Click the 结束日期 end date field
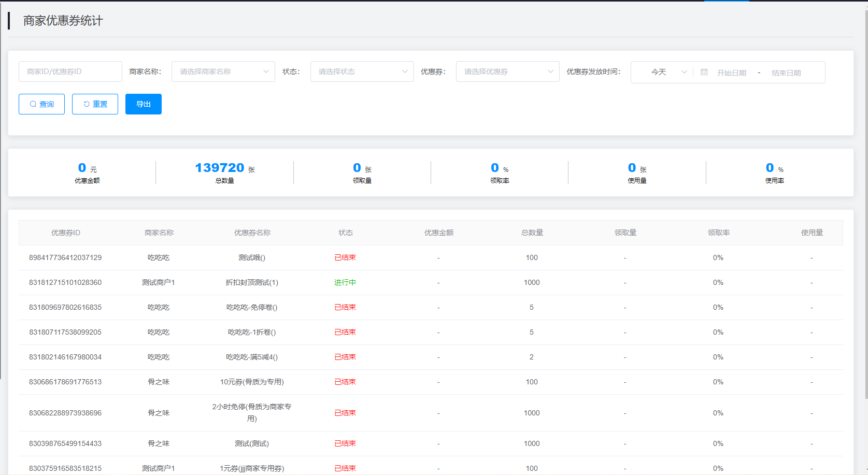Screen dimensions: 868x475 (x=786, y=73)
